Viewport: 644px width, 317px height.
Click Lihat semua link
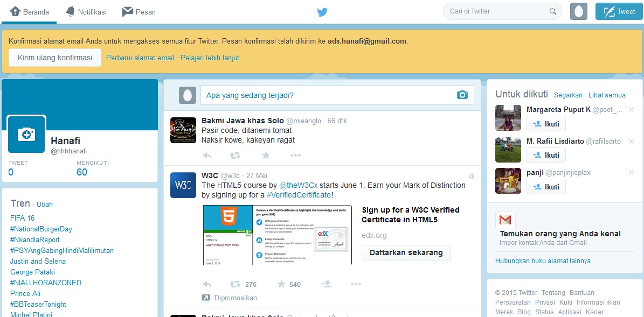click(607, 95)
